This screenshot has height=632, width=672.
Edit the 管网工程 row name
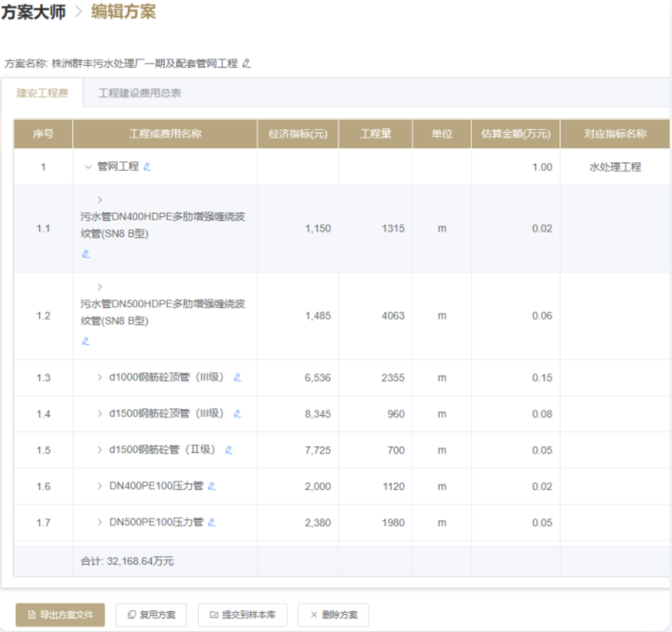click(147, 166)
